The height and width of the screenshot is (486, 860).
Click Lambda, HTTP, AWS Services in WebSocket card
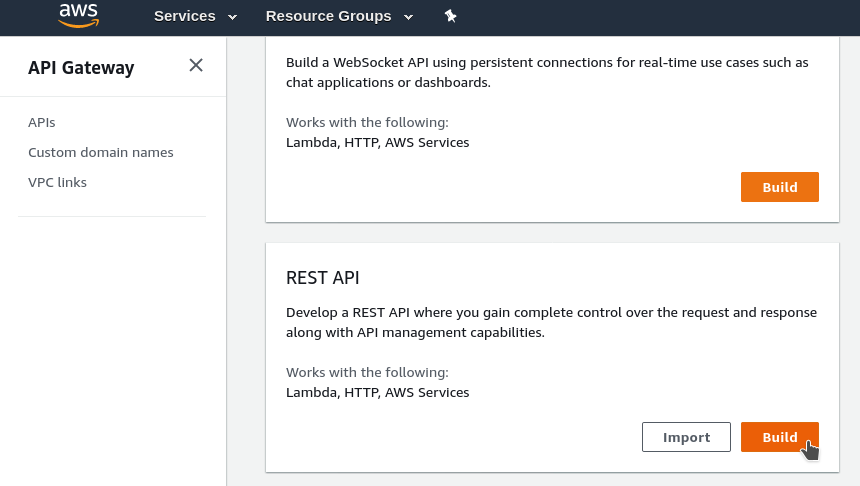tap(377, 143)
